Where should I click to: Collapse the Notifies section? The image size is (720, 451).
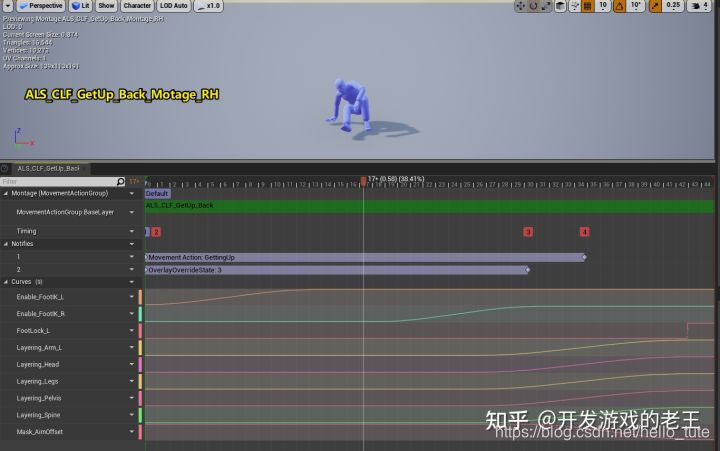coord(6,244)
